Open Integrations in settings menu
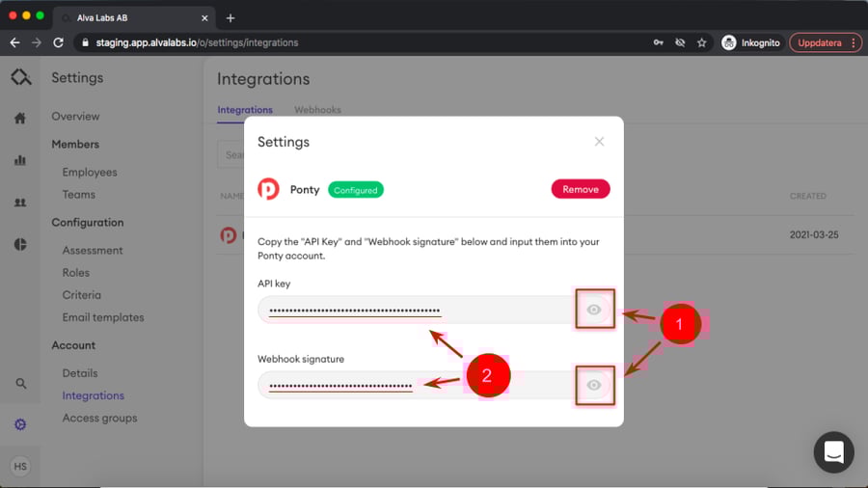 click(x=93, y=395)
